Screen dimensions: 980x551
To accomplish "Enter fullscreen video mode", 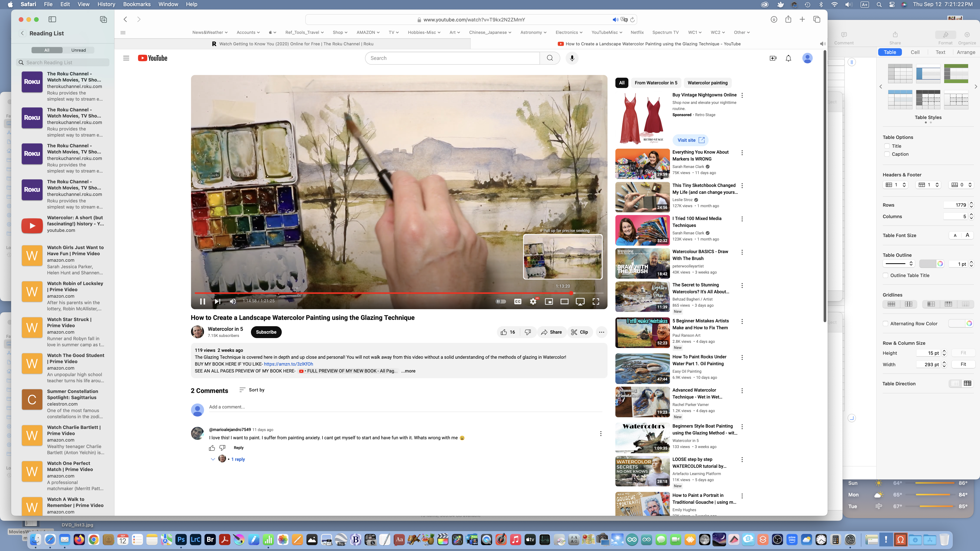I will (x=596, y=301).
